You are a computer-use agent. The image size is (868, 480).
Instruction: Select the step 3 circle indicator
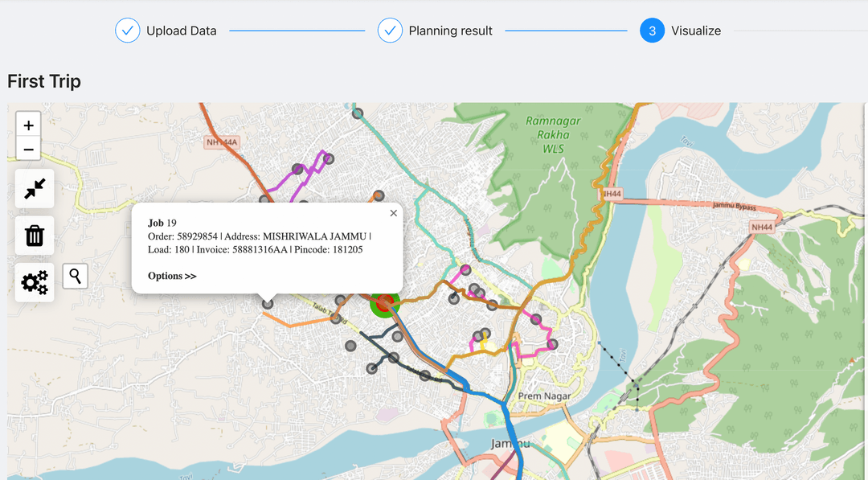coord(652,30)
